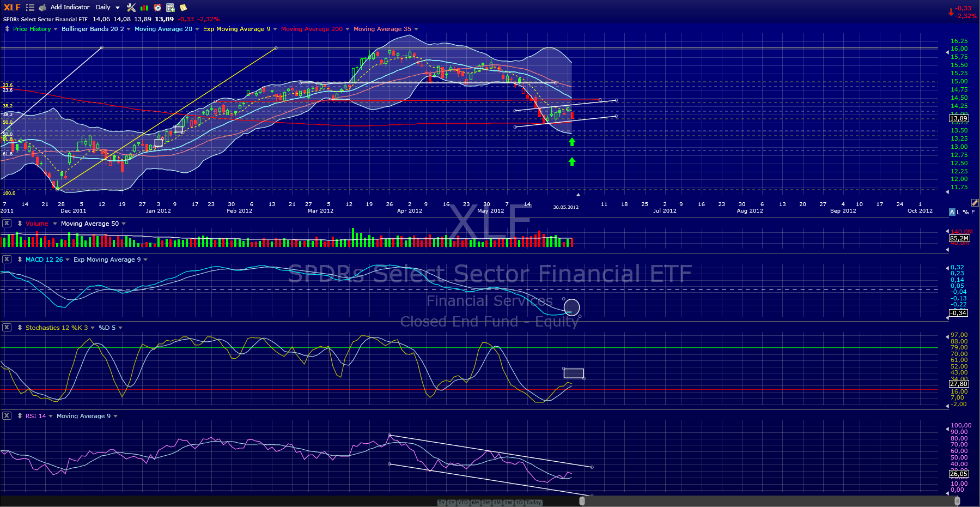980x507 pixels.
Task: Click the XLF ticker symbol
Action: click(x=12, y=7)
